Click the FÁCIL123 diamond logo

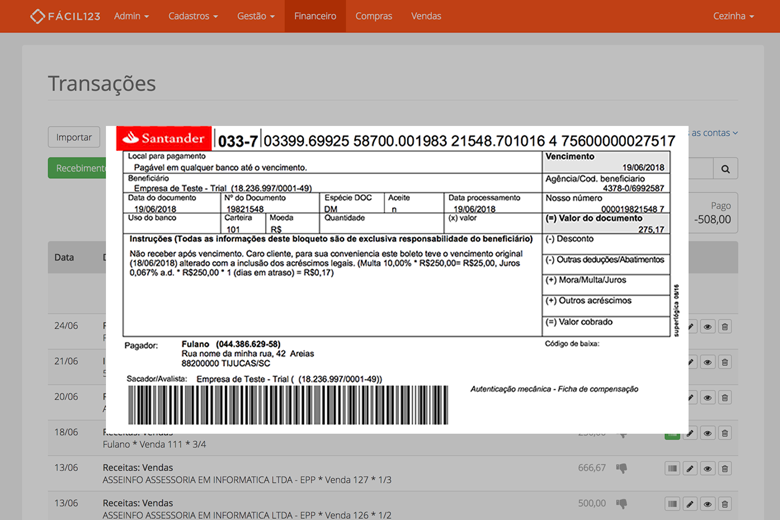click(x=65, y=16)
